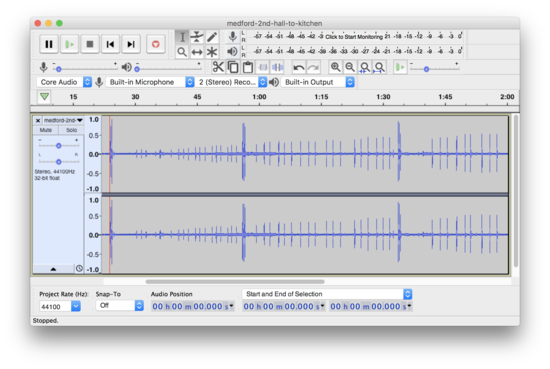Select the Envelope tool

(x=197, y=37)
